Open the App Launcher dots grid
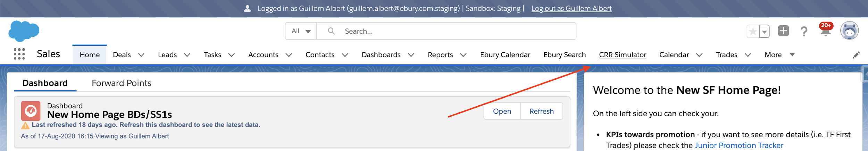This screenshot has height=151, width=868. coord(19,54)
